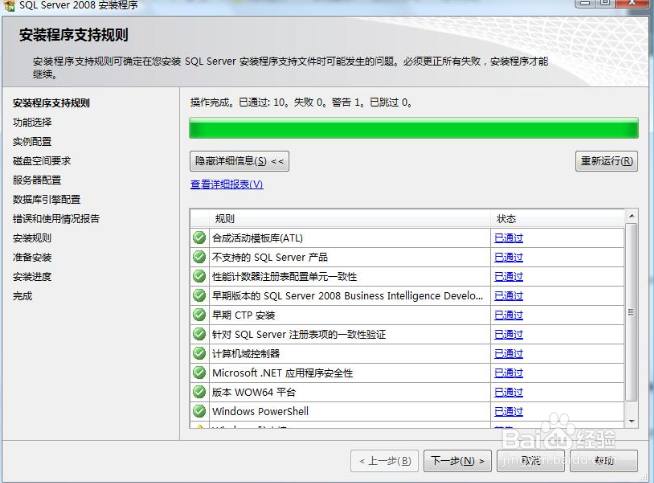Select the 性能计数器注册表配置单元一致性 rule text
The width and height of the screenshot is (654, 483).
(x=284, y=276)
